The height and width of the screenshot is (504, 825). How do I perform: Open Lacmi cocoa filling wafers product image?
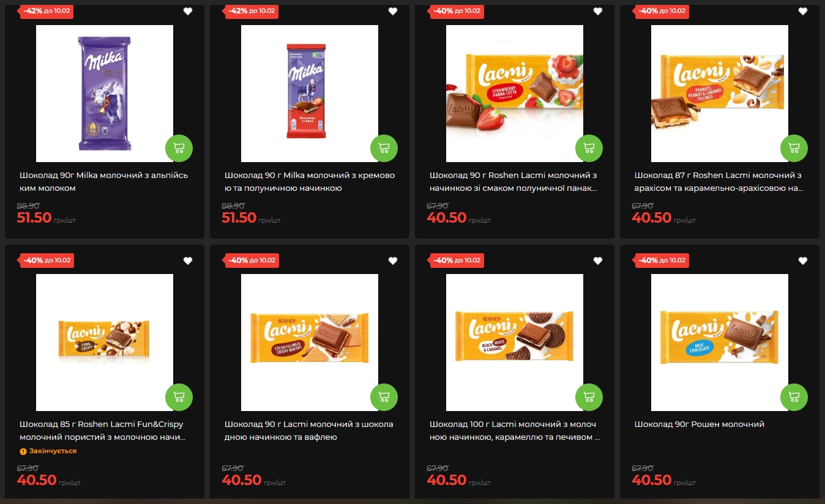(310, 343)
